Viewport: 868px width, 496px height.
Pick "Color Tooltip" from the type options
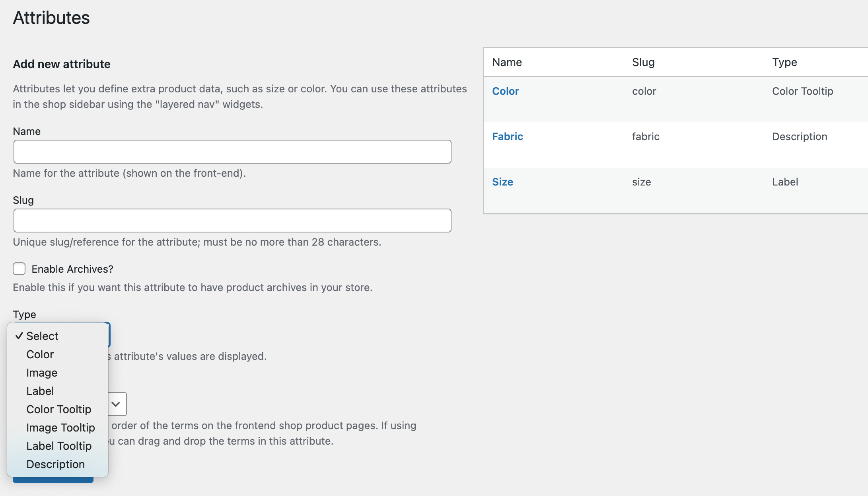58,409
